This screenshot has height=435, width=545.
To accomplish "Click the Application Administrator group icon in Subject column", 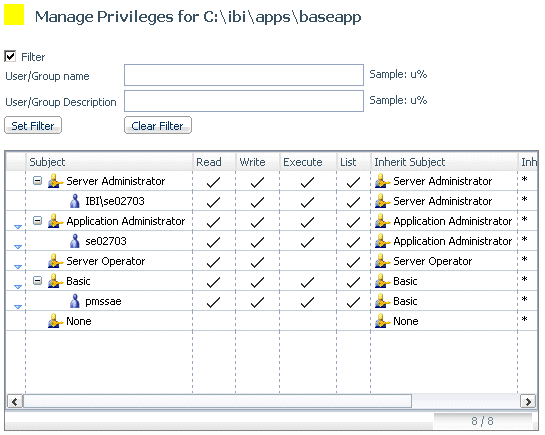I will (x=55, y=221).
